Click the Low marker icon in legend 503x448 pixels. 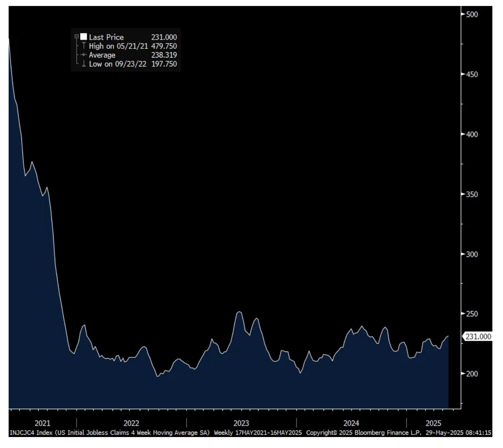(x=84, y=64)
